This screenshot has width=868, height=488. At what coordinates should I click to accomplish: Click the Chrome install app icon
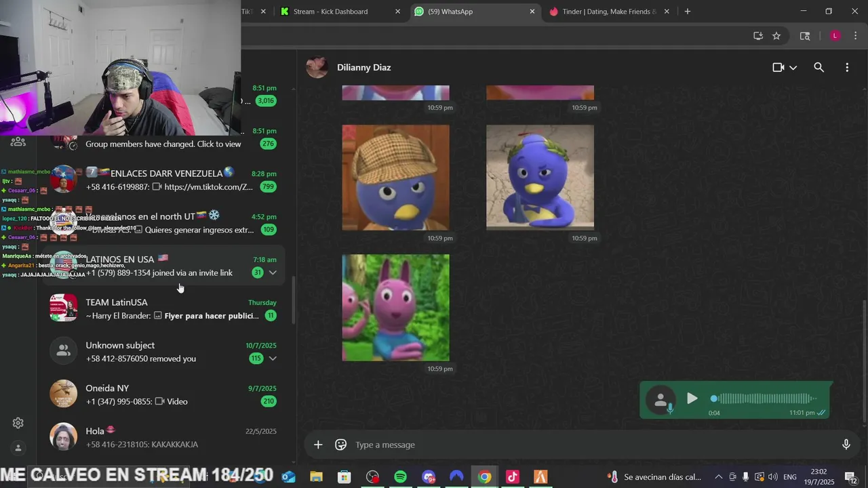(x=758, y=36)
